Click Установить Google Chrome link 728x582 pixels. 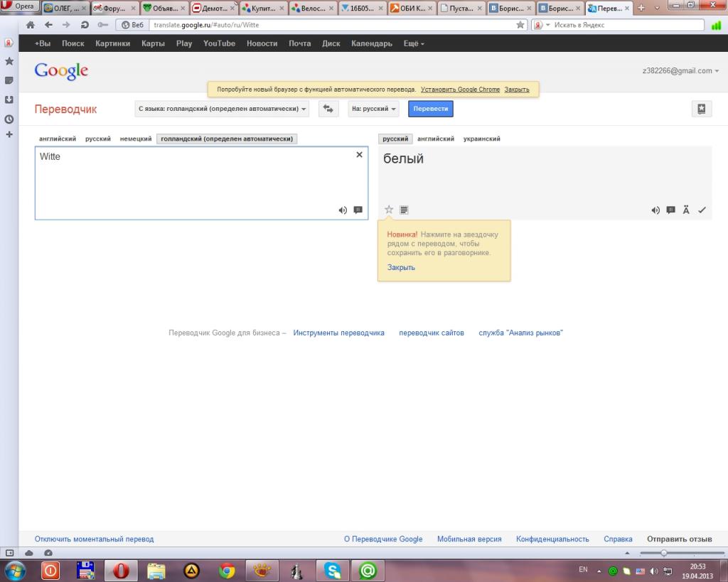pos(460,90)
